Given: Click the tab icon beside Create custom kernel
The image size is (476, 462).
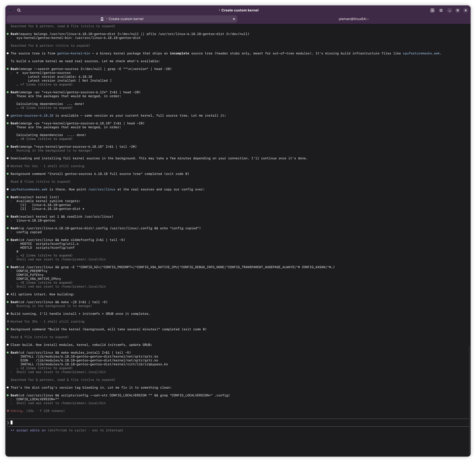Looking at the screenshot, I should pos(102,19).
